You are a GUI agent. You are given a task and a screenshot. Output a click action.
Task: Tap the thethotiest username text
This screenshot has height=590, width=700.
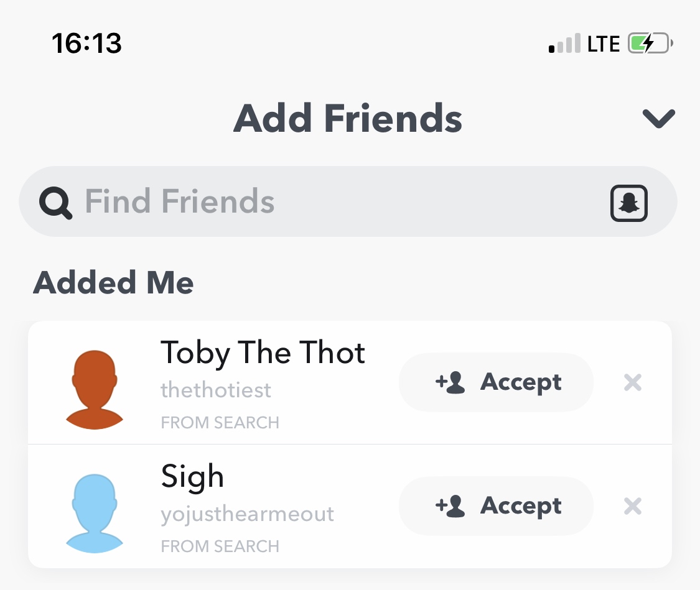216,390
